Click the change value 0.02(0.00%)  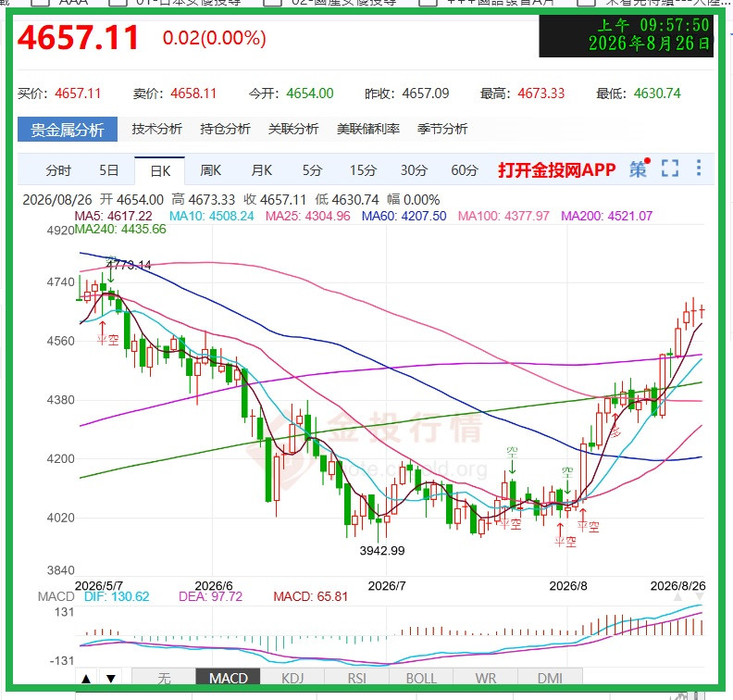tap(214, 38)
